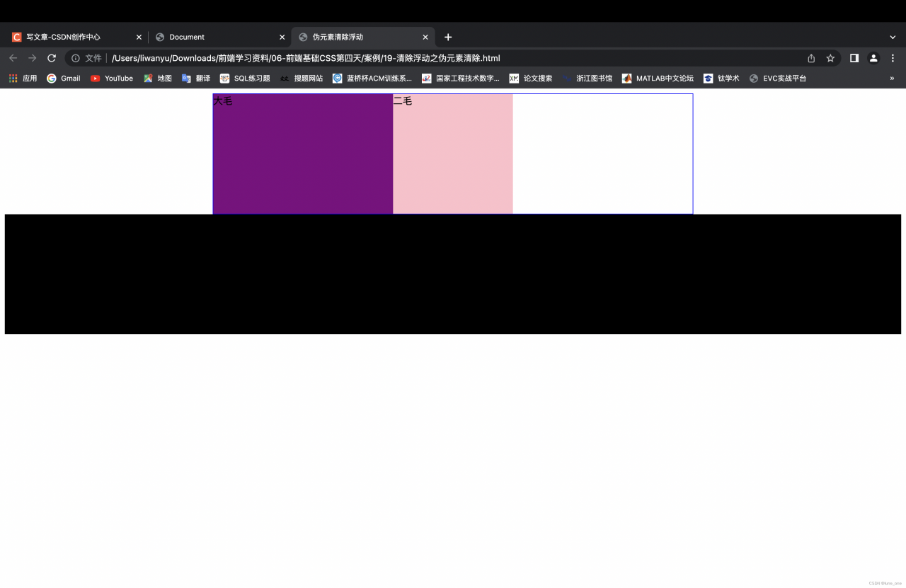906x588 pixels.
Task: Switch to the Document tab
Action: pyautogui.click(x=219, y=37)
